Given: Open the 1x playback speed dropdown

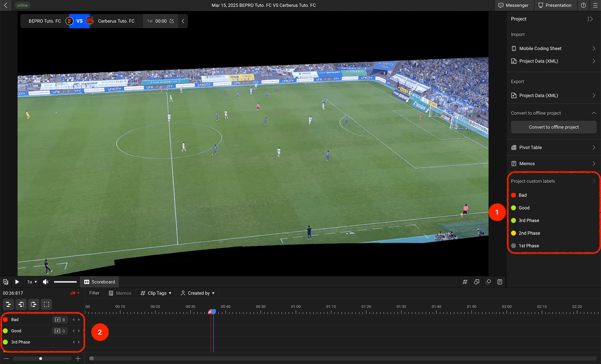Looking at the screenshot, I should pos(32,282).
